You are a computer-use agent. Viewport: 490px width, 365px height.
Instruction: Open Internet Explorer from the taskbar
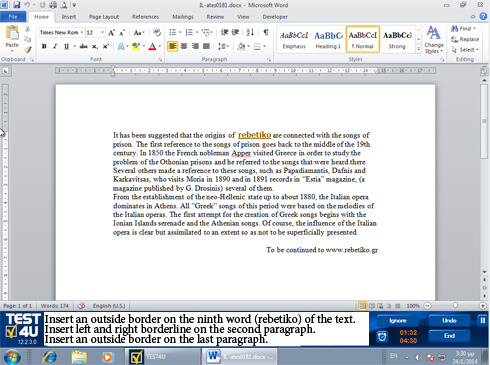(x=50, y=357)
